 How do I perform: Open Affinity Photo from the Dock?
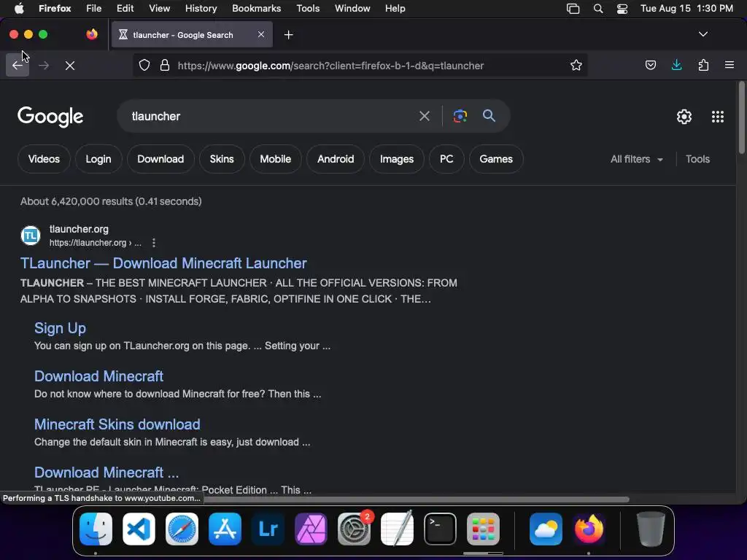click(x=311, y=529)
